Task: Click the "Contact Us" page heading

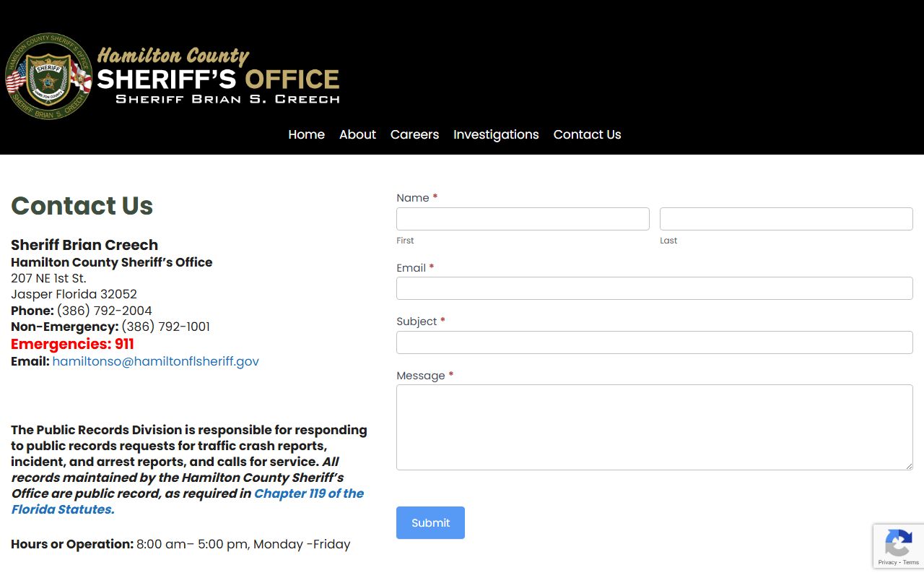Action: 82,206
